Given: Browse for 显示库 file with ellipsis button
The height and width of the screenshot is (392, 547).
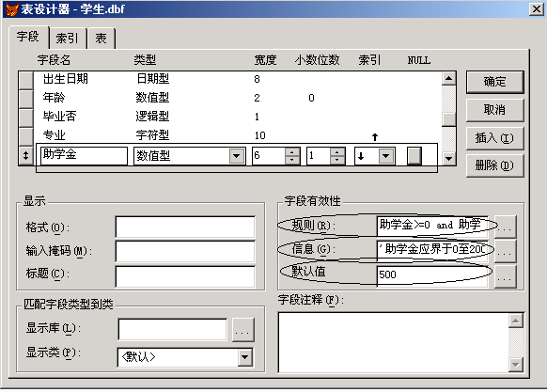Looking at the screenshot, I should pos(243,330).
